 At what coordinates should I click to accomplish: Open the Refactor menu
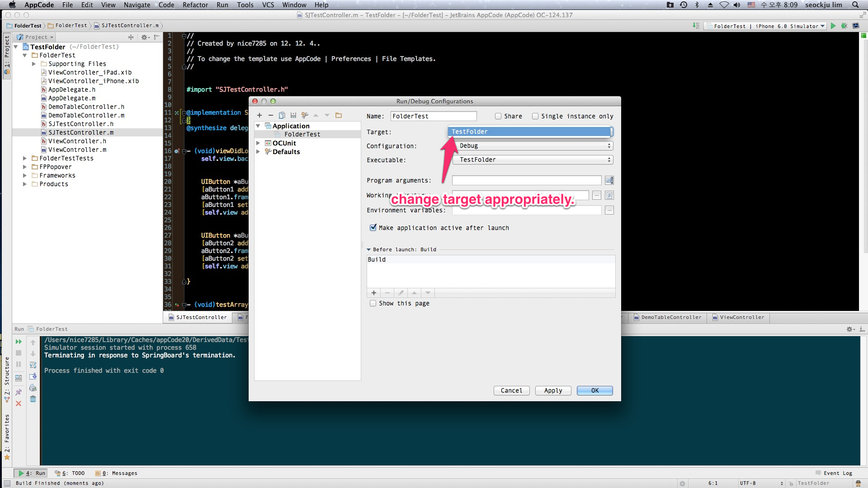click(x=195, y=5)
